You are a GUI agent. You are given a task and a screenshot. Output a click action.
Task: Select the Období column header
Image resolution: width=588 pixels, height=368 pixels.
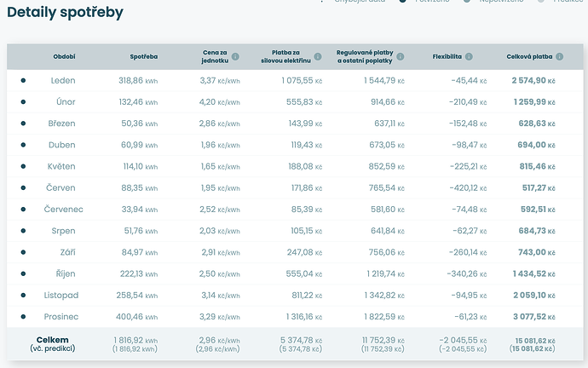point(63,57)
